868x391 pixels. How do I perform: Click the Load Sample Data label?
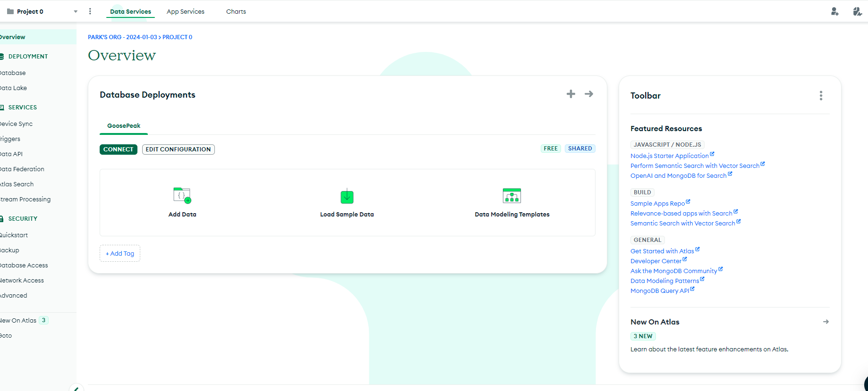click(347, 214)
